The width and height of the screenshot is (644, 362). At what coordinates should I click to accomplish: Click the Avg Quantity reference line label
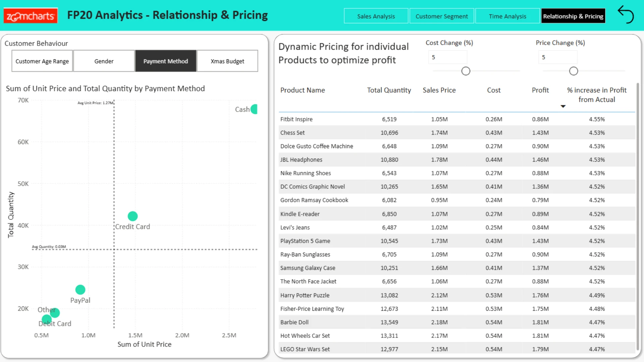[x=49, y=247]
